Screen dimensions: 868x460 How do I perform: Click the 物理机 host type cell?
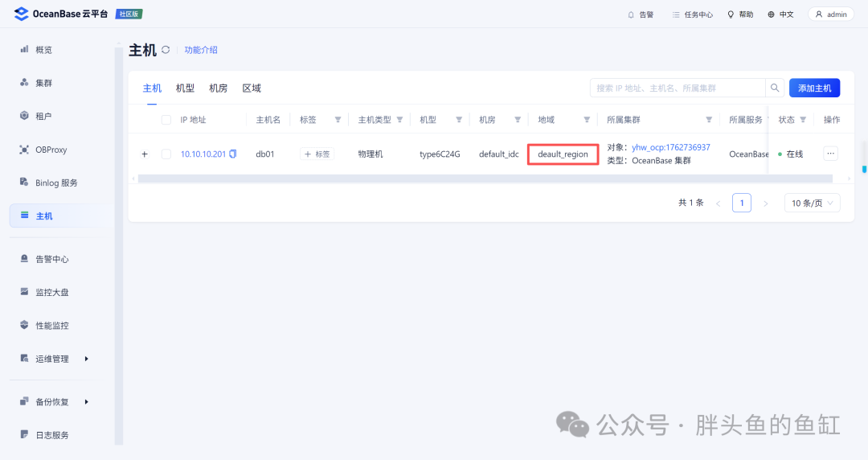[x=371, y=154]
